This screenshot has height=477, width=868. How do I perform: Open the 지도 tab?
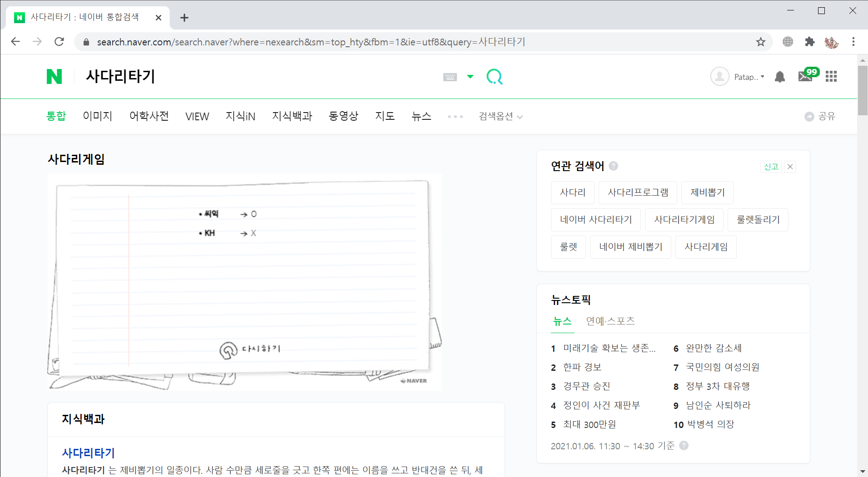tap(385, 116)
